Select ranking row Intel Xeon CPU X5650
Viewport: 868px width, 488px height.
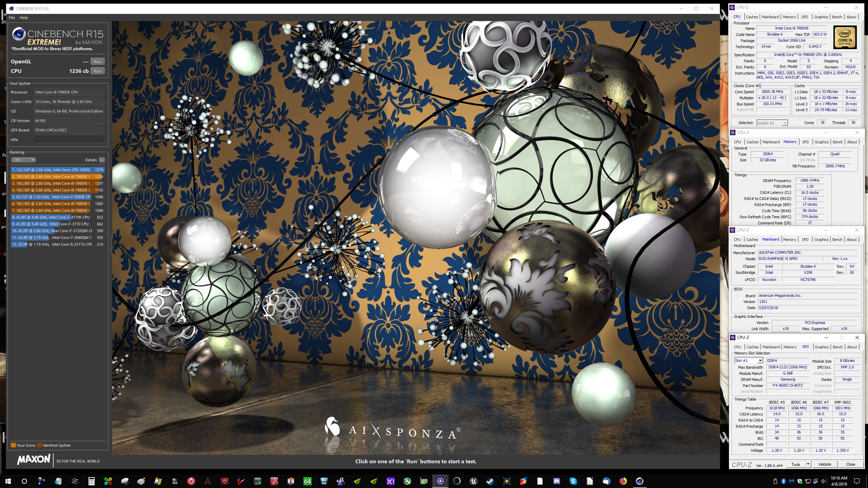click(57, 170)
